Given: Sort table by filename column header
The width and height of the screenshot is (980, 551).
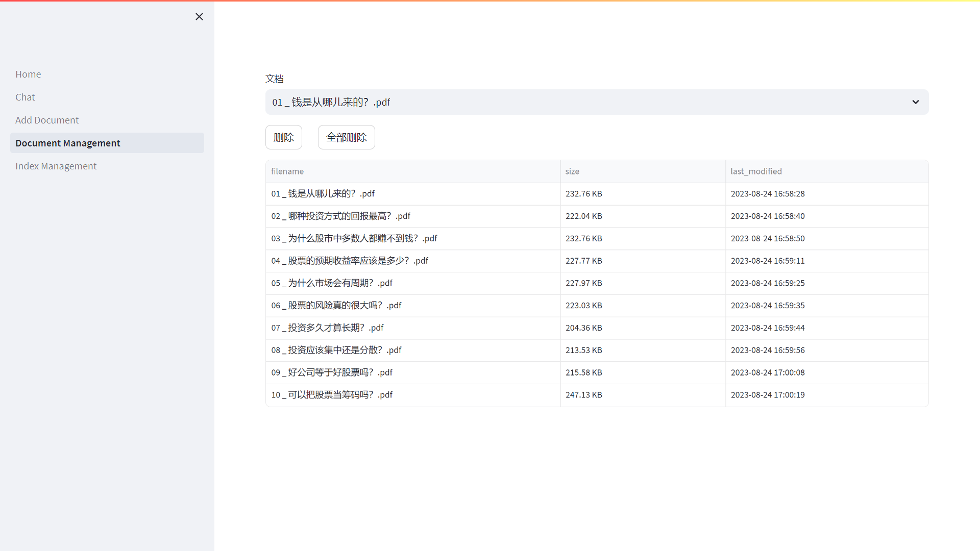Looking at the screenshot, I should [287, 171].
